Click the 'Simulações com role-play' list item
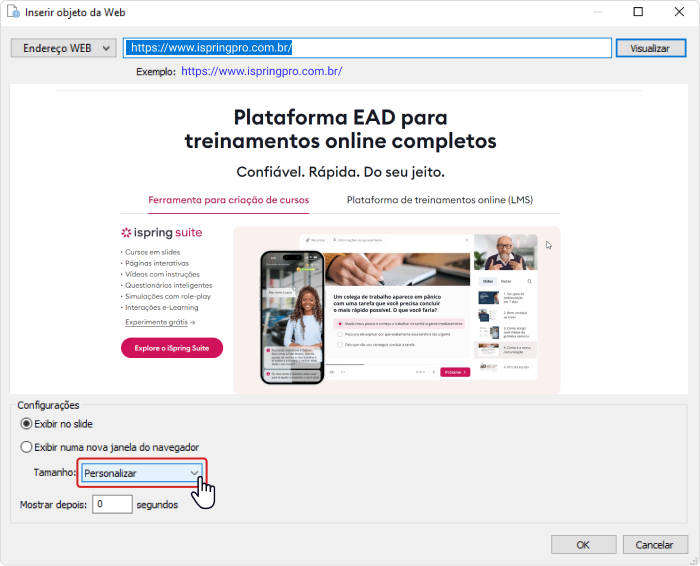This screenshot has height=566, width=700. (168, 296)
